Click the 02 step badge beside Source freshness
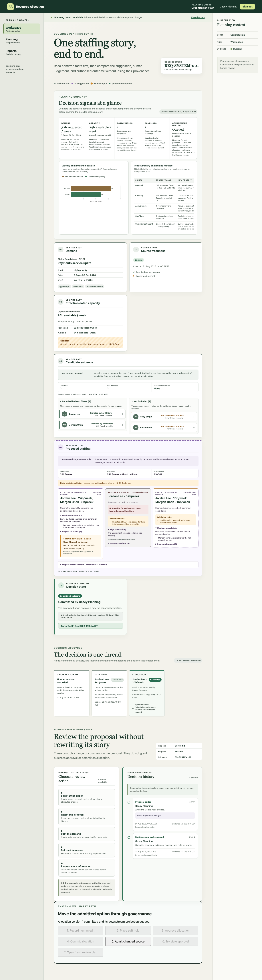 click(x=136, y=250)
